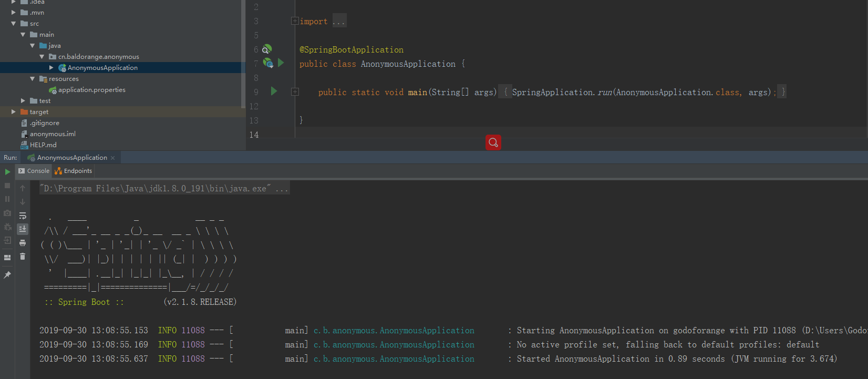Run the main method from the line 9 gutter arrow

point(274,91)
